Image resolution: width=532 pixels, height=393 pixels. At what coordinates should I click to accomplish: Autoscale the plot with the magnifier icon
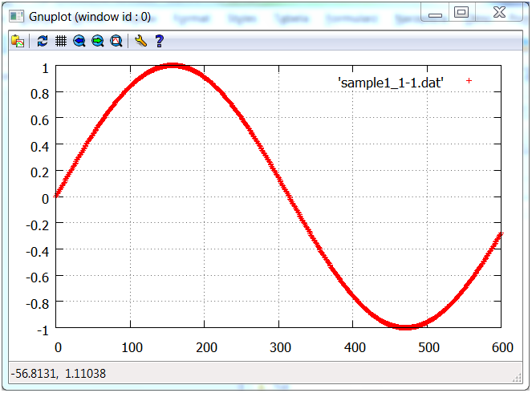(x=116, y=41)
